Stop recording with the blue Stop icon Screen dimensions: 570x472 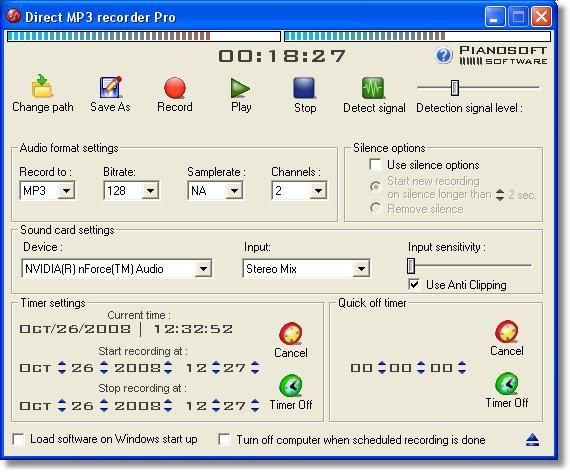pyautogui.click(x=304, y=88)
